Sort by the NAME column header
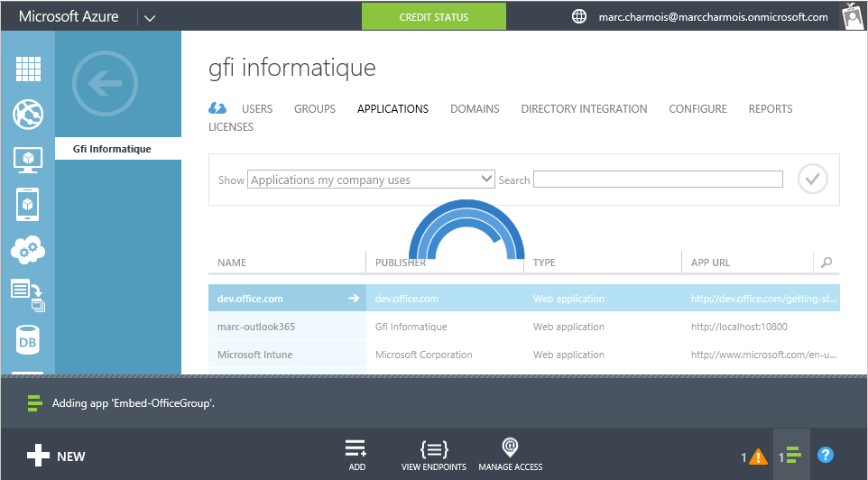This screenshot has height=480, width=868. (x=232, y=263)
